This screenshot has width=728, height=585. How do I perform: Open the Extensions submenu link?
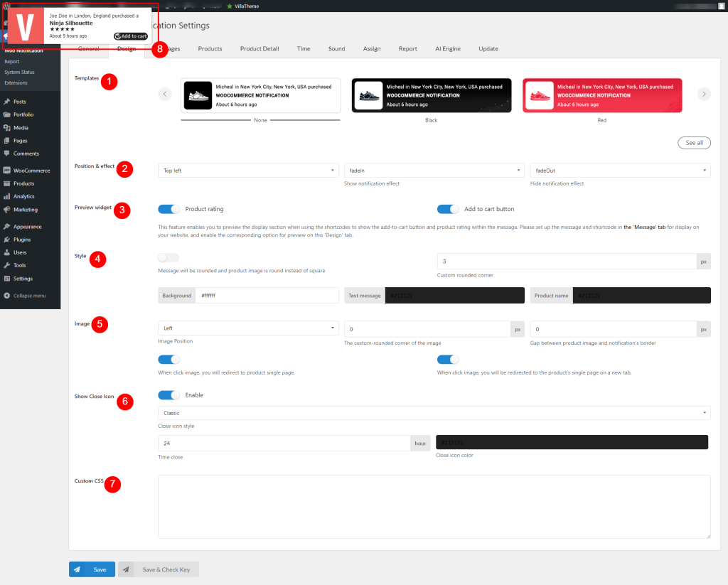(16, 83)
